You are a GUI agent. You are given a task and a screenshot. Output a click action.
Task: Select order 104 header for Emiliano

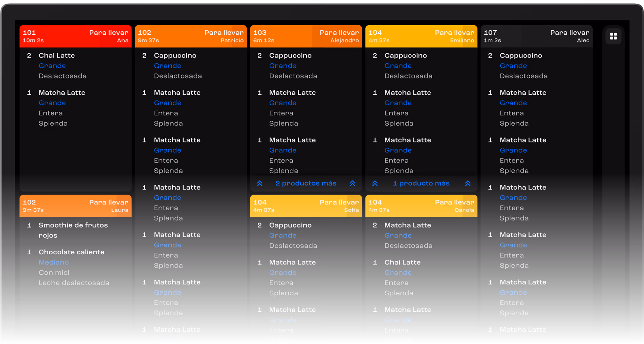coord(421,36)
